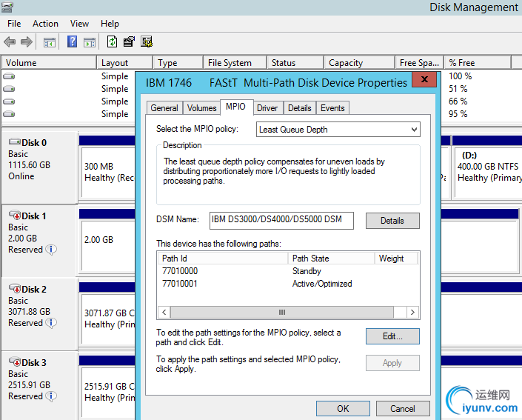522x420 pixels.
Task: Open the Help toolbar icon
Action: pyautogui.click(x=72, y=42)
